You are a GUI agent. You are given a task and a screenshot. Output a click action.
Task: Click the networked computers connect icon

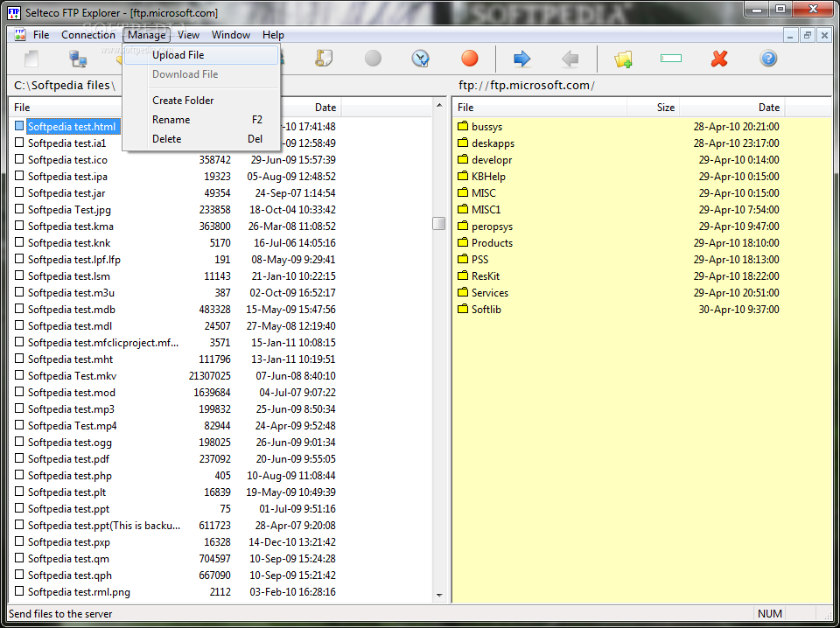tap(78, 59)
